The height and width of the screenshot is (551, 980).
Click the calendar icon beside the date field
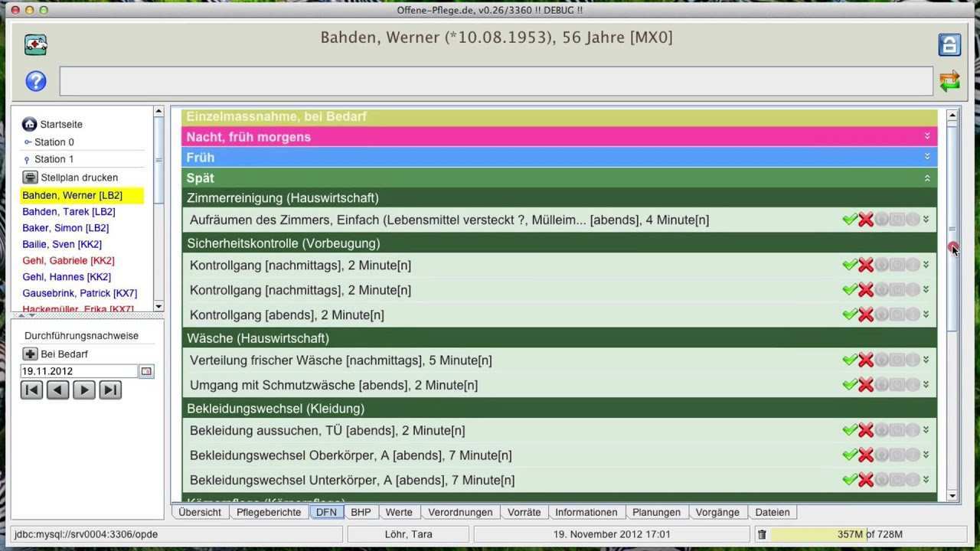coord(146,371)
